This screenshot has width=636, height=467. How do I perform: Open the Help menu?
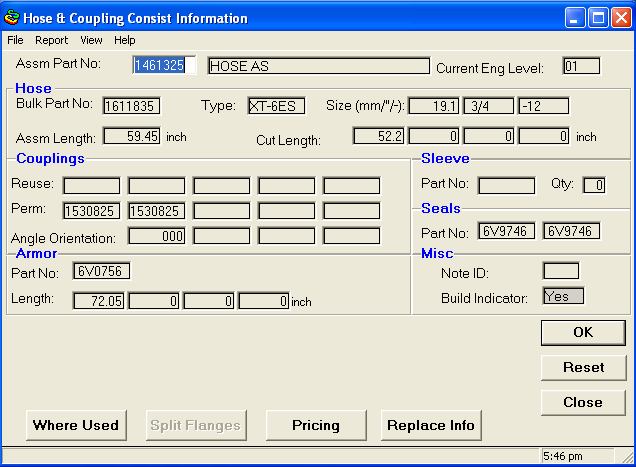tap(124, 40)
